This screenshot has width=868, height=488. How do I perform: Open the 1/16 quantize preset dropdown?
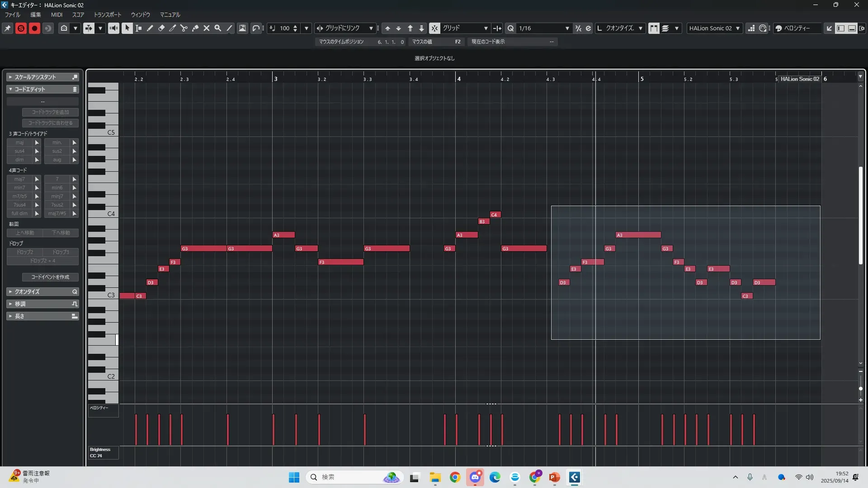[x=567, y=28]
